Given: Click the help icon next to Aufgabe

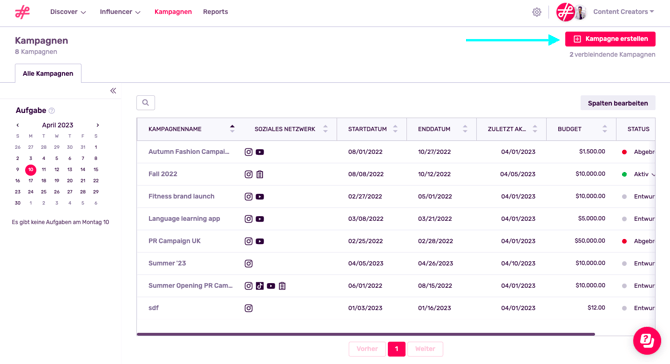Looking at the screenshot, I should tap(52, 111).
